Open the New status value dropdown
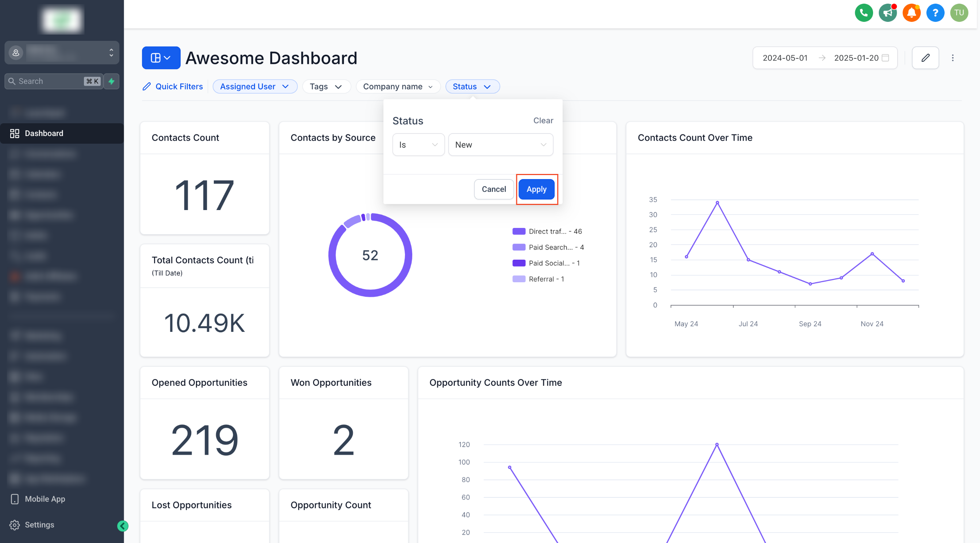The image size is (980, 543). 500,144
